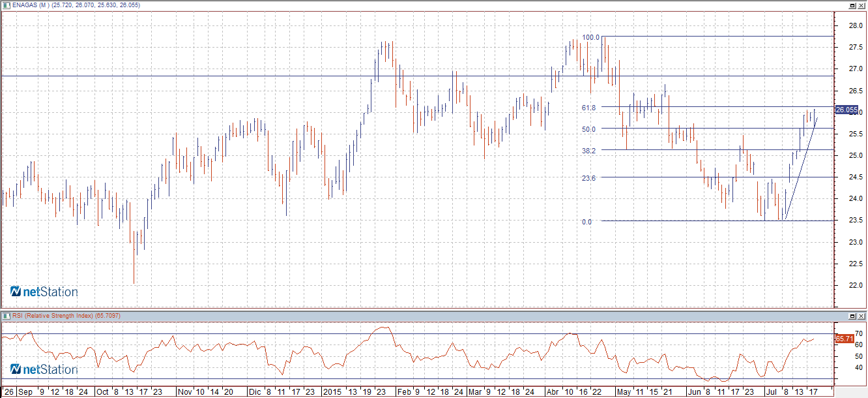The width and height of the screenshot is (868, 398).
Task: Click the netStation logo in price chart
Action: [x=44, y=292]
